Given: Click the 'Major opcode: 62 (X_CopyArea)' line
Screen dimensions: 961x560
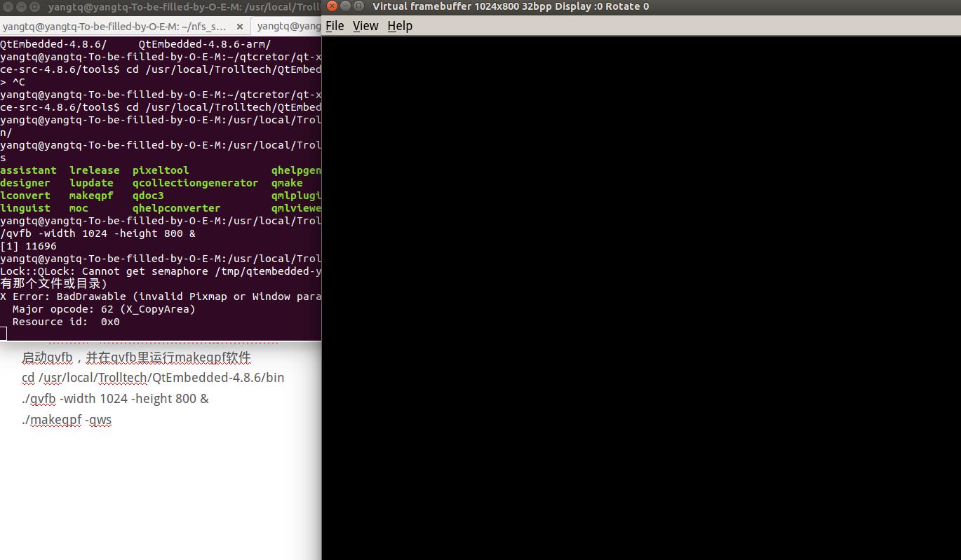Looking at the screenshot, I should [104, 309].
